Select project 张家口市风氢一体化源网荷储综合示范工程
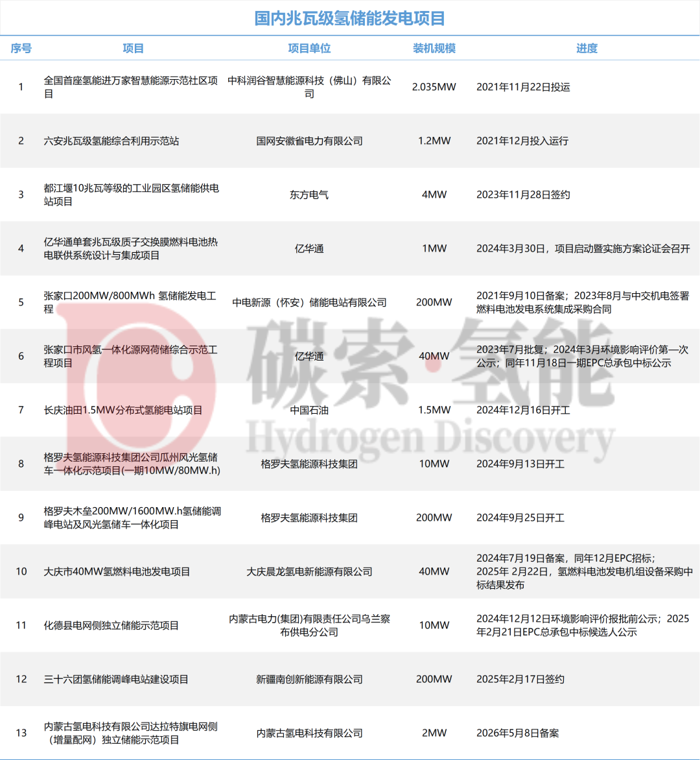Viewport: 700px width, 760px height. [131, 356]
